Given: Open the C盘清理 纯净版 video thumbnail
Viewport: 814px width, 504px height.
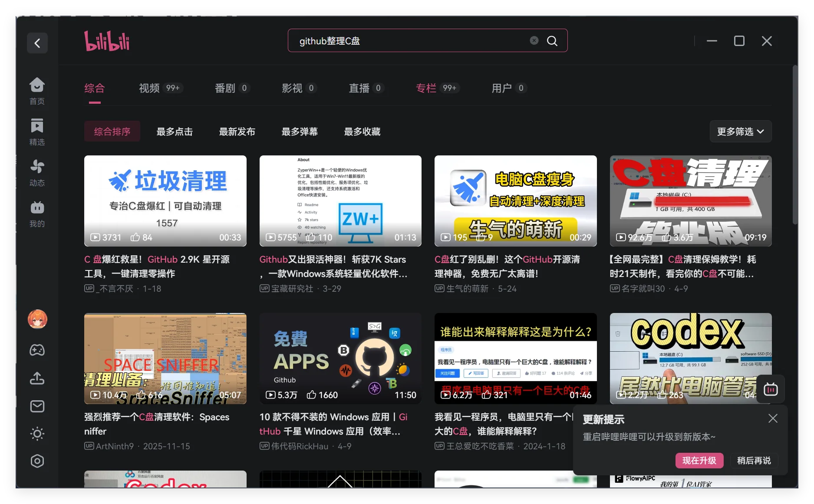Looking at the screenshot, I should coord(691,201).
